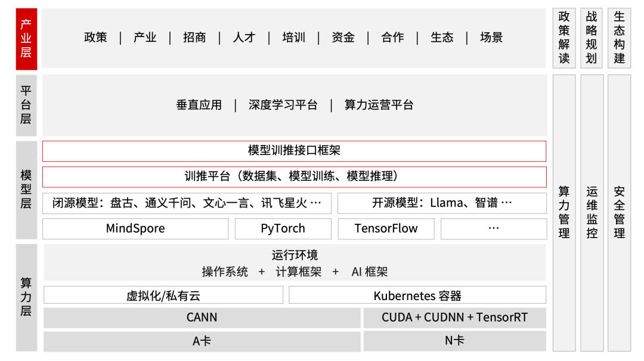Click the 模型训推接口框架 red-bordered bar
This screenshot has height=361, width=644.
[x=295, y=150]
